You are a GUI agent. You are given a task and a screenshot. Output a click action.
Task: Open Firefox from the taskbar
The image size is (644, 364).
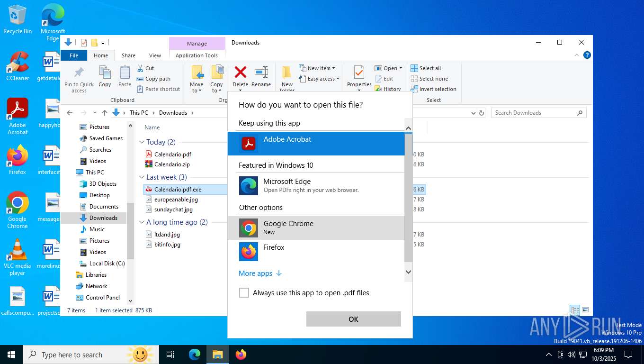pyautogui.click(x=241, y=355)
